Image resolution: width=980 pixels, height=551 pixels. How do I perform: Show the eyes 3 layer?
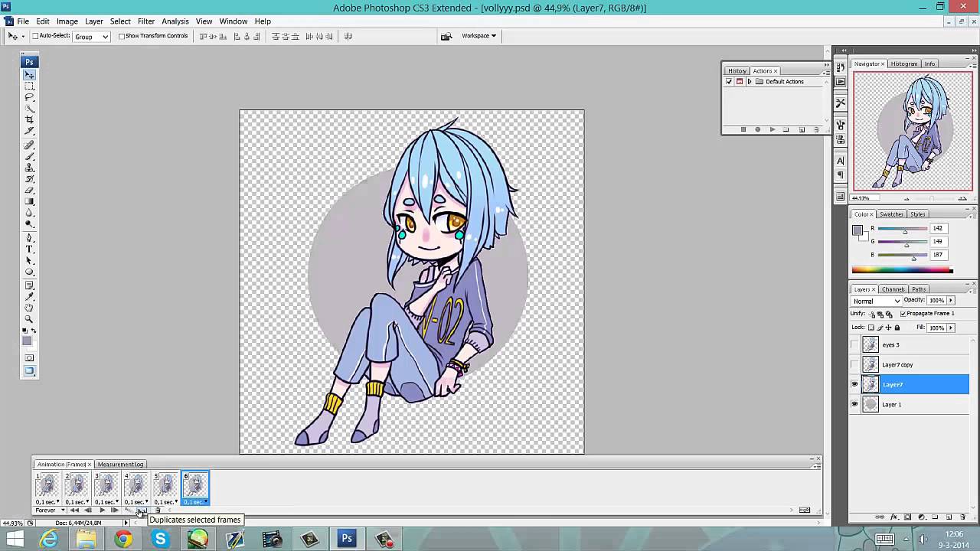(855, 345)
